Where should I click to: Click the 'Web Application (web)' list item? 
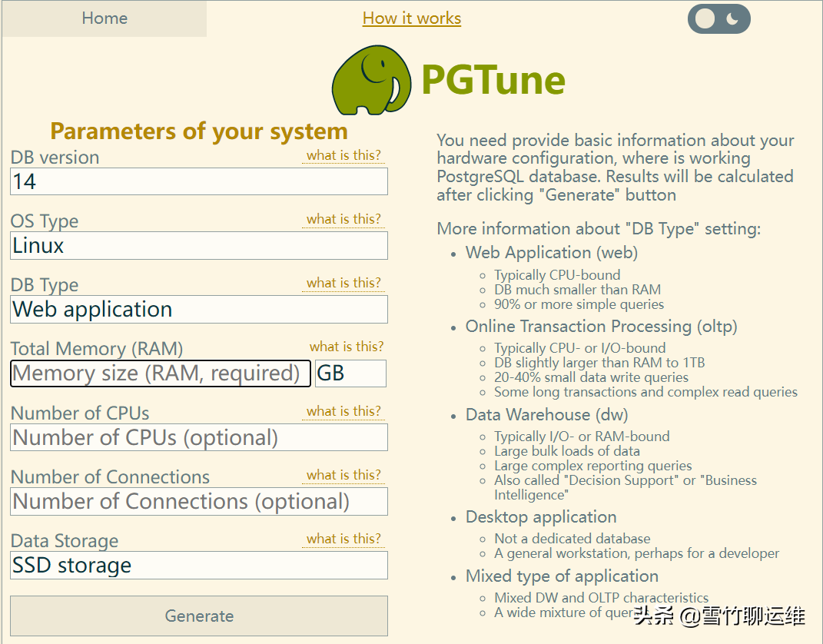point(552,253)
